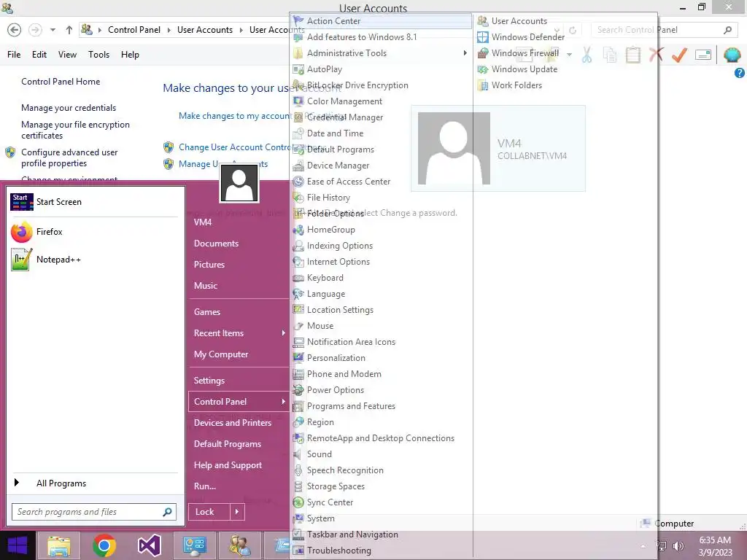
Task: Open Visual Studio from taskbar
Action: tap(150, 545)
